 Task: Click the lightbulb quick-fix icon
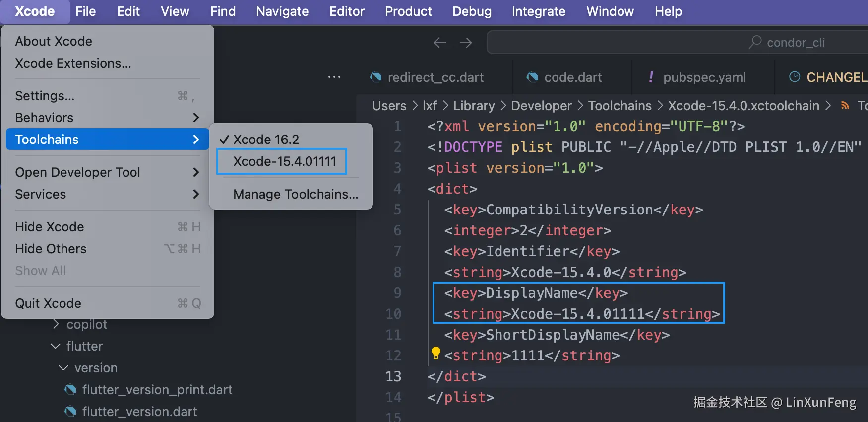click(435, 353)
